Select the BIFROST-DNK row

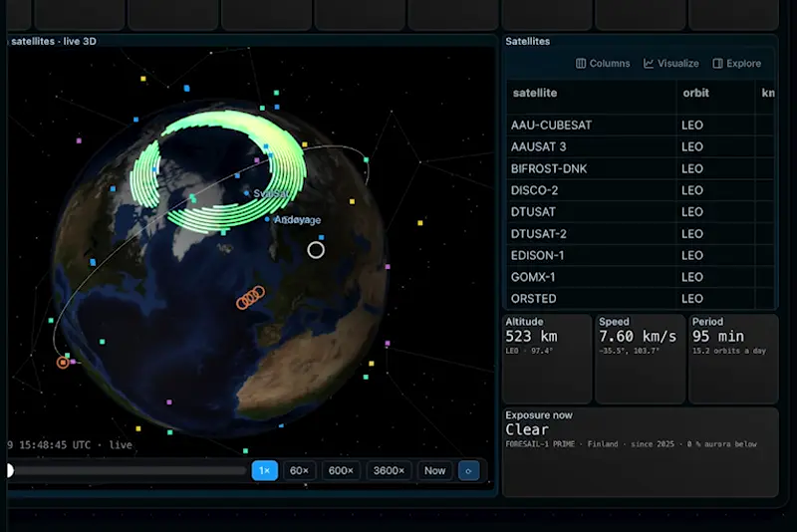click(641, 168)
